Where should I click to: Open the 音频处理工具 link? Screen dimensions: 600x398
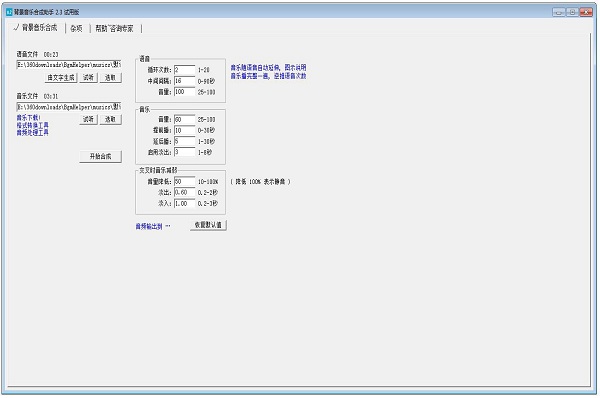pos(33,132)
